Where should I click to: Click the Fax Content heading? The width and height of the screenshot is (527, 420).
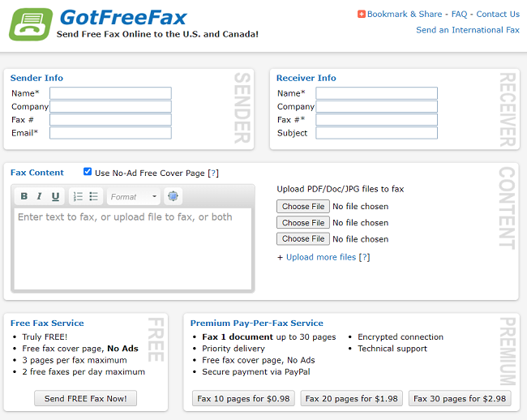point(37,173)
